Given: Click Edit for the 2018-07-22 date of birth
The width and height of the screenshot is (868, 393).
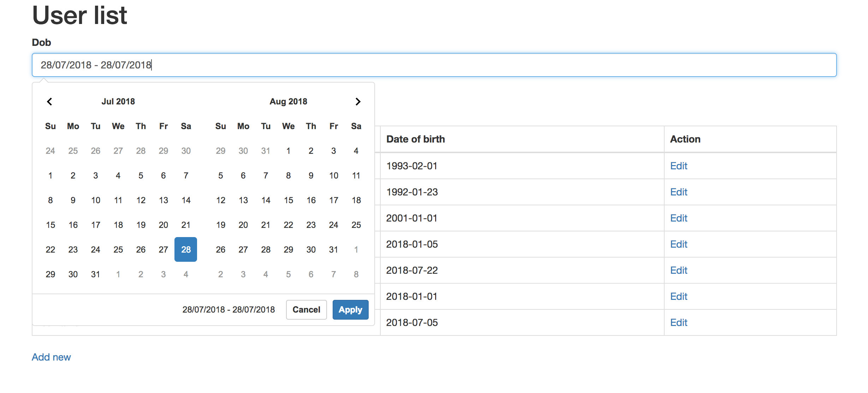Looking at the screenshot, I should click(677, 270).
